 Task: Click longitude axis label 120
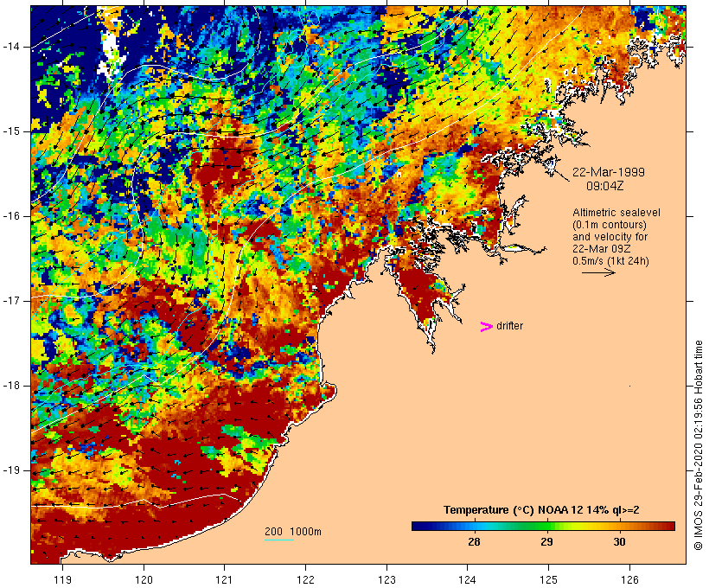[x=144, y=579]
